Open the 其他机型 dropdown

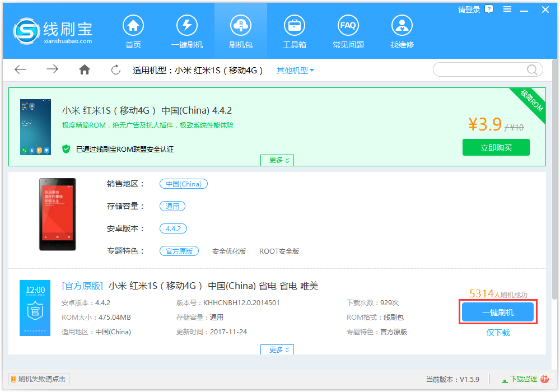295,71
